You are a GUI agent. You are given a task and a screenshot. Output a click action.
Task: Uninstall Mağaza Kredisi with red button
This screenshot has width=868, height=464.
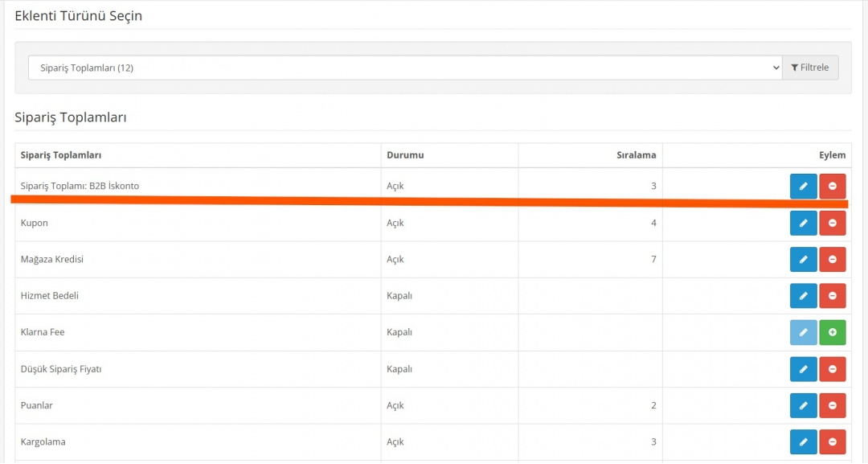tap(832, 259)
